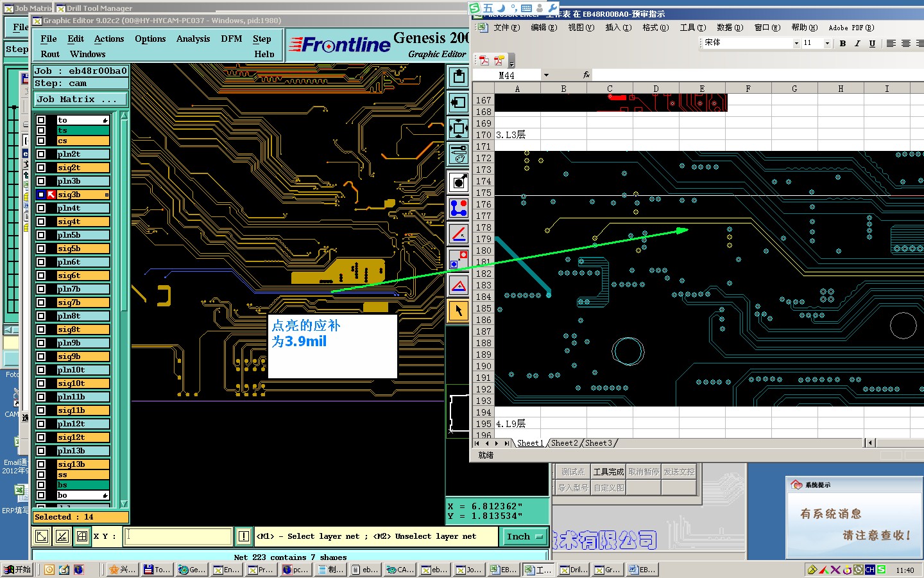924x578 pixels.
Task: Toggle checkbox for layer sig2t
Action: pyautogui.click(x=41, y=168)
